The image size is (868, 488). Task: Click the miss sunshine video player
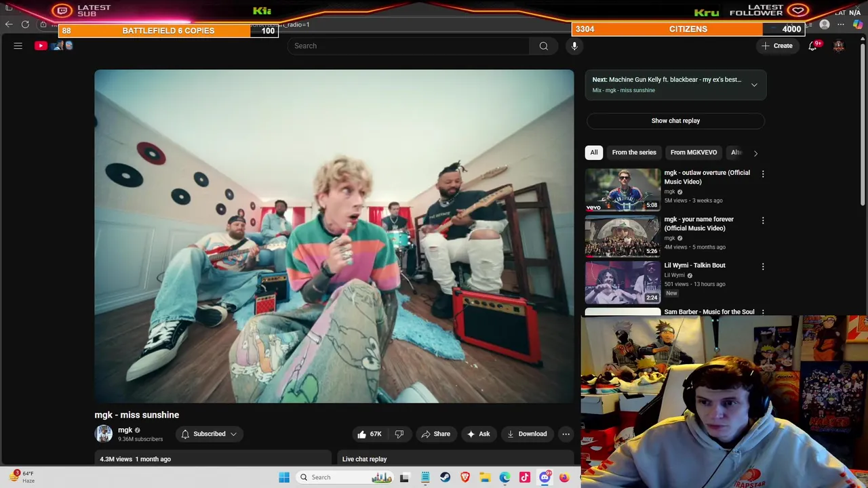point(334,237)
